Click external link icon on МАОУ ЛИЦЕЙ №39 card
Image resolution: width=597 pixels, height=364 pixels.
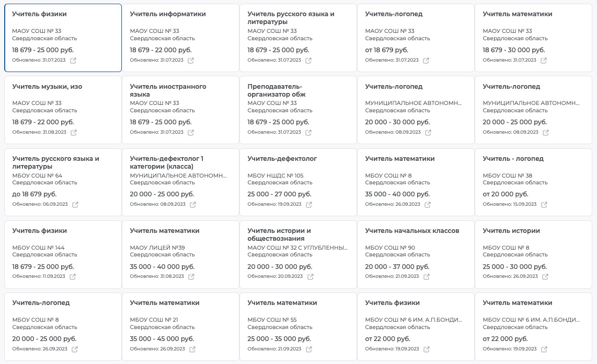tap(191, 277)
